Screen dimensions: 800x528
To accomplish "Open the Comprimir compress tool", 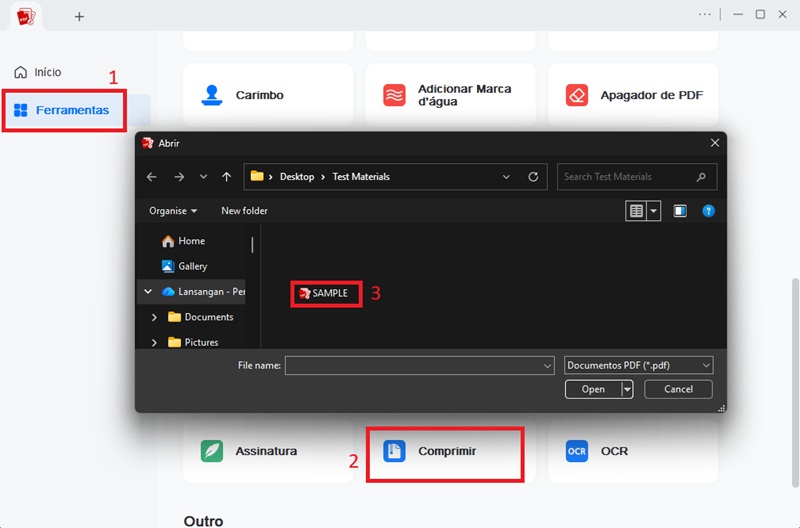I will pyautogui.click(x=451, y=451).
